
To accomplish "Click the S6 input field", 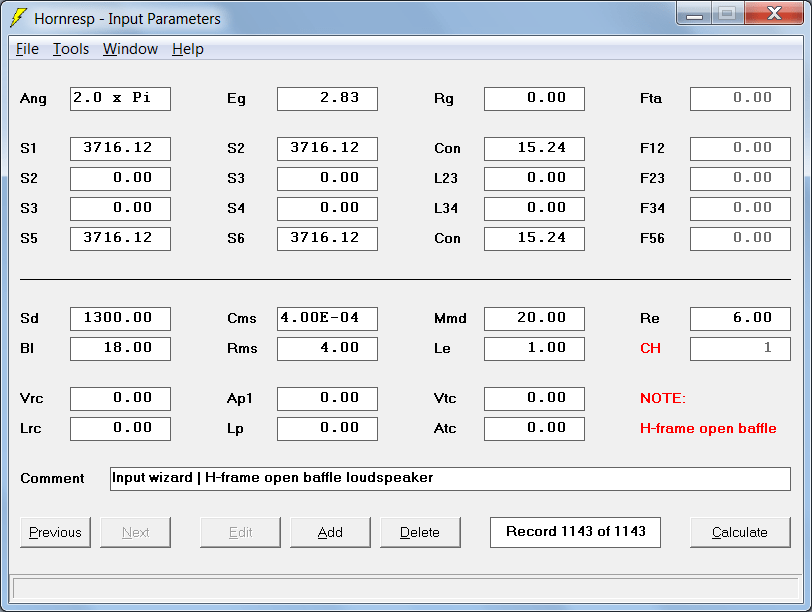I will click(327, 239).
